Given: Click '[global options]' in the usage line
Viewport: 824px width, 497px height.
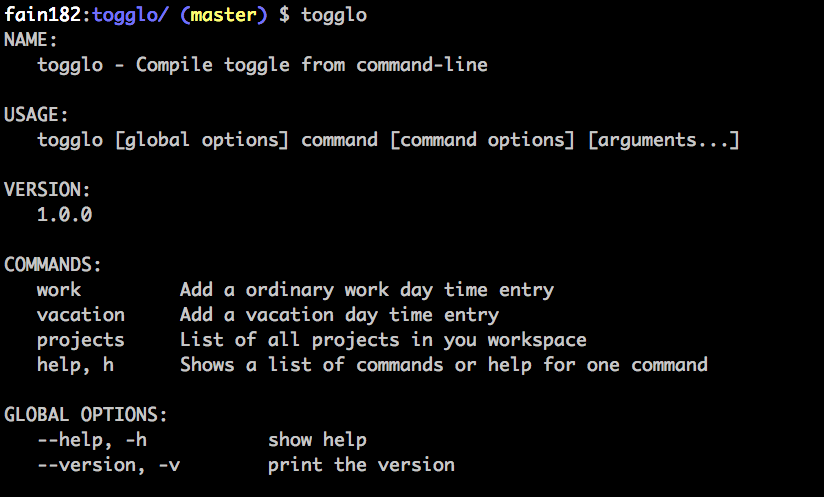Looking at the screenshot, I should [x=202, y=140].
